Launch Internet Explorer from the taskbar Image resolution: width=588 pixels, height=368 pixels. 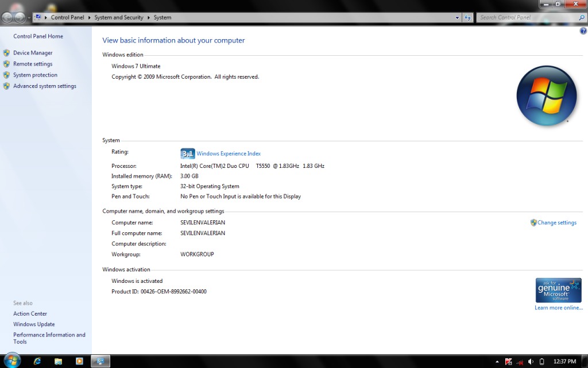coord(37,361)
